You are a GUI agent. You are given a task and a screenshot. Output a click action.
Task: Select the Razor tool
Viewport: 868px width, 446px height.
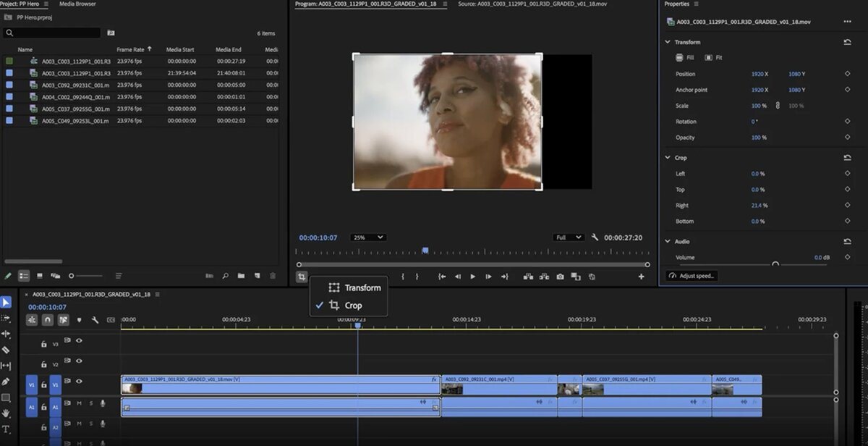click(x=6, y=350)
